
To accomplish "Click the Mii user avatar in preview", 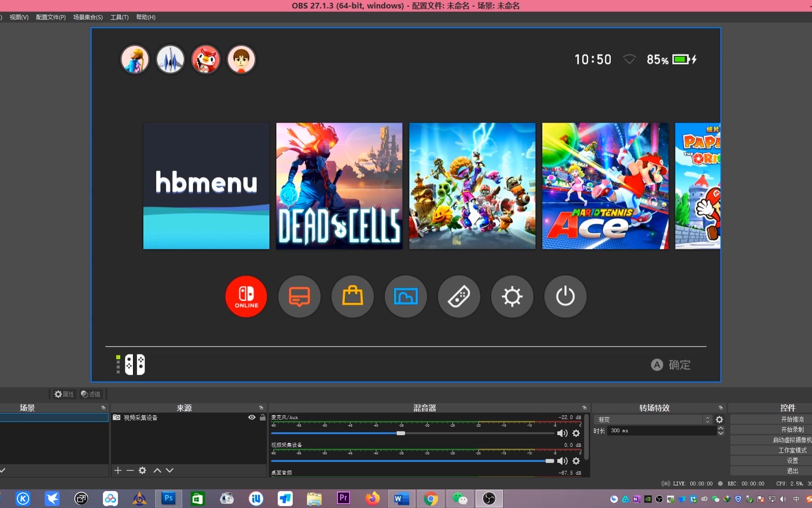I will (x=241, y=60).
